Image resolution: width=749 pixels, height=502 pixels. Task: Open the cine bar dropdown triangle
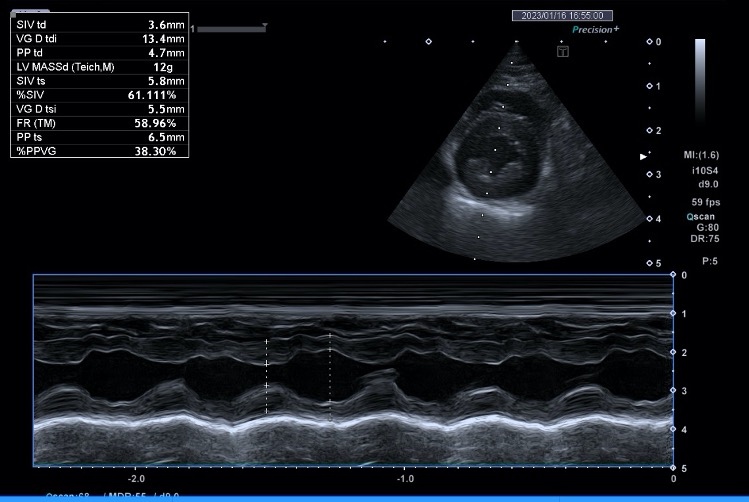[265, 25]
